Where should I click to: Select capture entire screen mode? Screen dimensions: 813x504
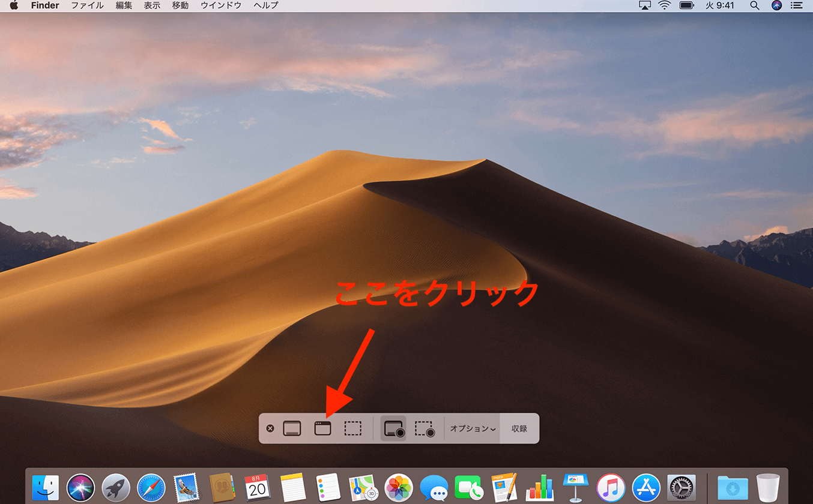pyautogui.click(x=292, y=428)
